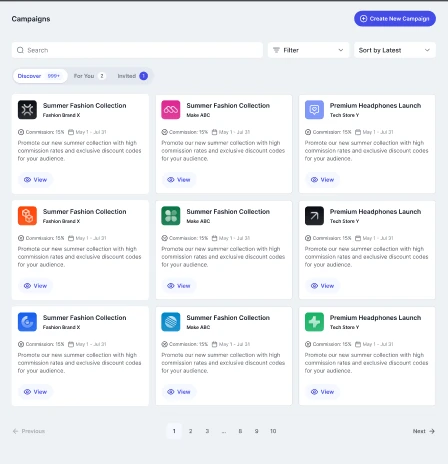Select page 1 in pagination
The height and width of the screenshot is (464, 448).
pos(174,431)
